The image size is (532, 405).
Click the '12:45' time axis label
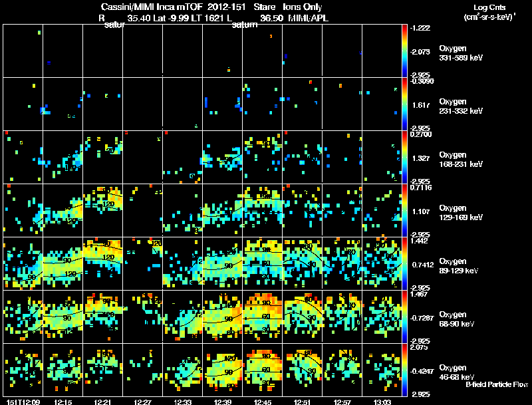263,402
